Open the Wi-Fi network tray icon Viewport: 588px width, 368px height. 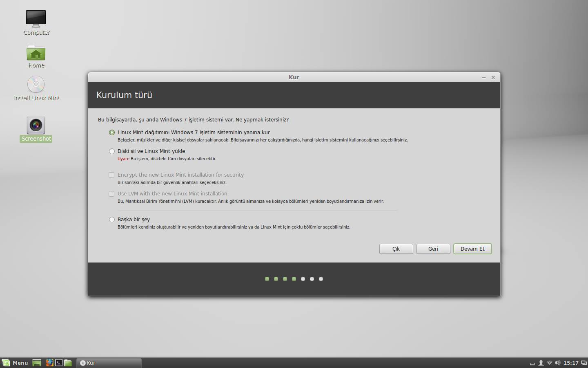(550, 363)
